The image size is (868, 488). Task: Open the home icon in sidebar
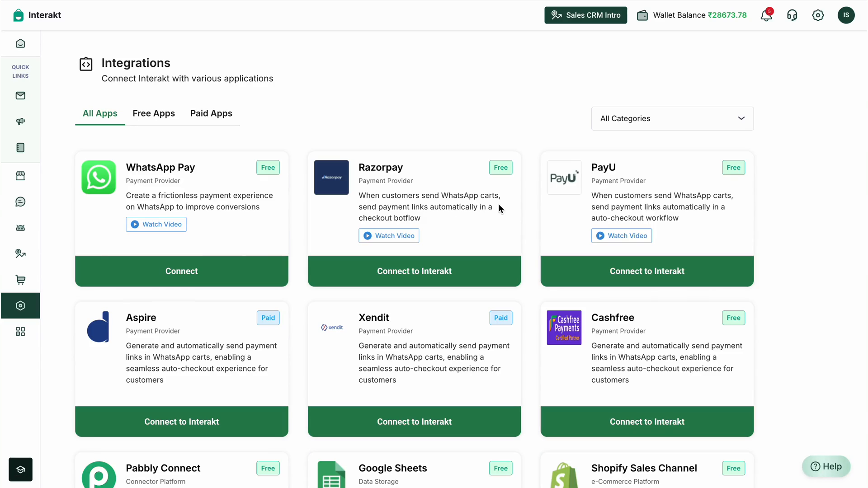coord(20,43)
